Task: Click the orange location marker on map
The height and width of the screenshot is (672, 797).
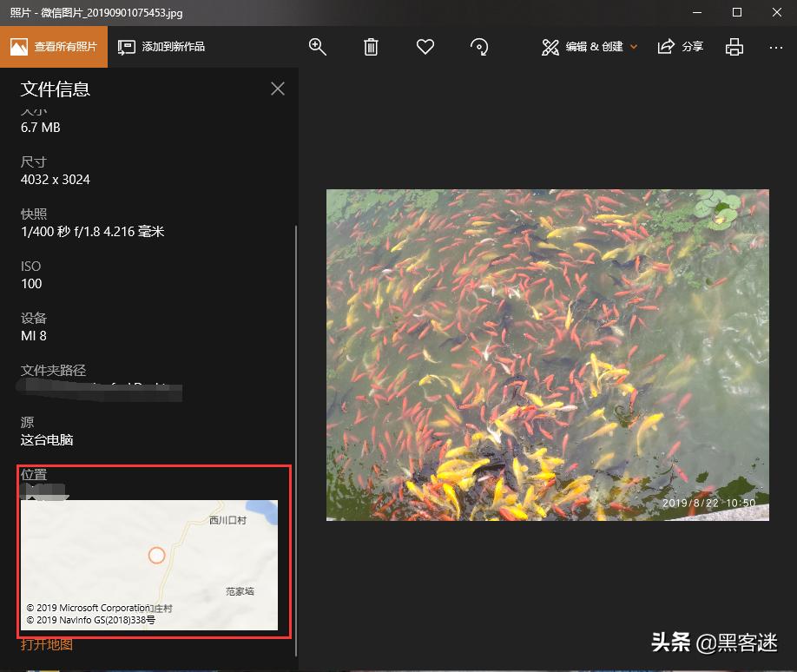Action: (156, 555)
